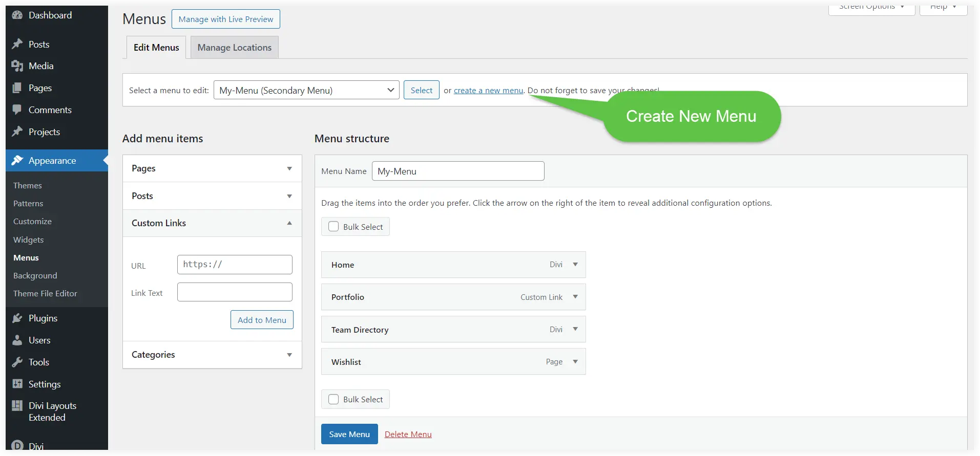Click the Divi Layouts Extended icon
980x456 pixels.
click(17, 406)
